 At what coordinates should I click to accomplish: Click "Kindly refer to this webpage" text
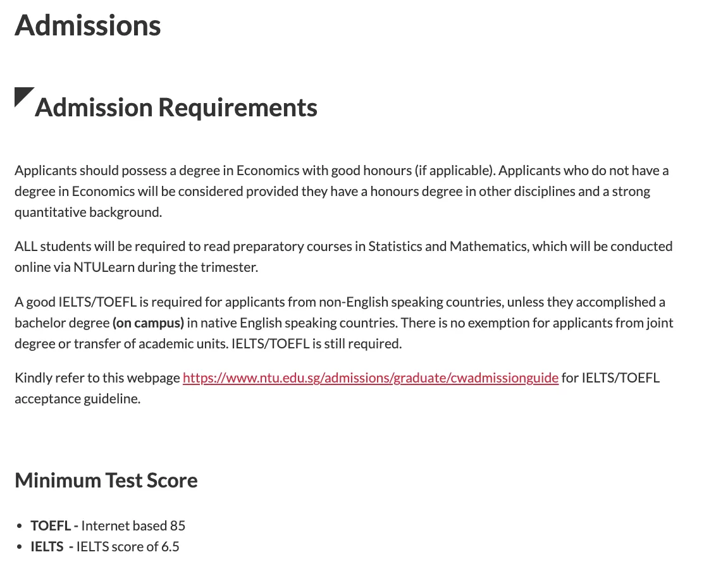pyautogui.click(x=97, y=378)
